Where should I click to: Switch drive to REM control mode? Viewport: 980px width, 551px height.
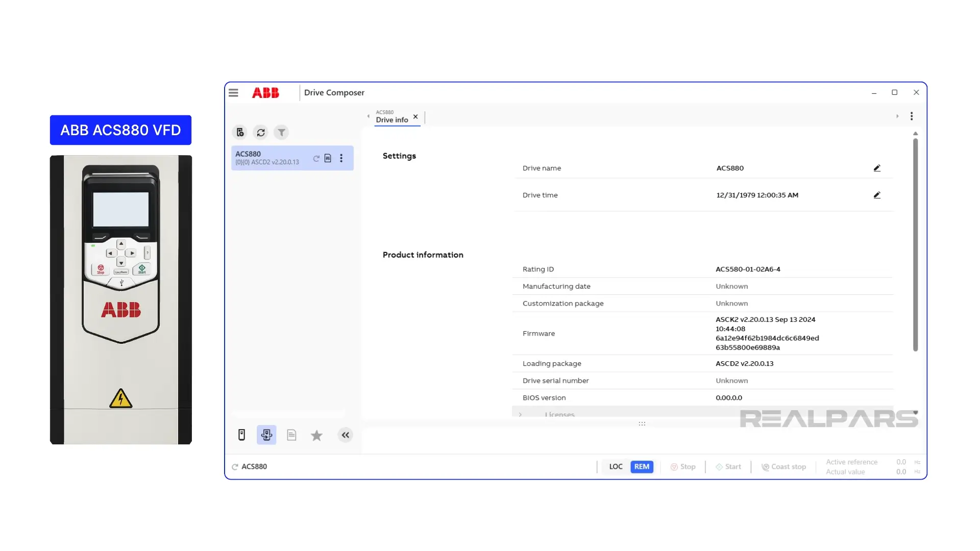click(642, 466)
